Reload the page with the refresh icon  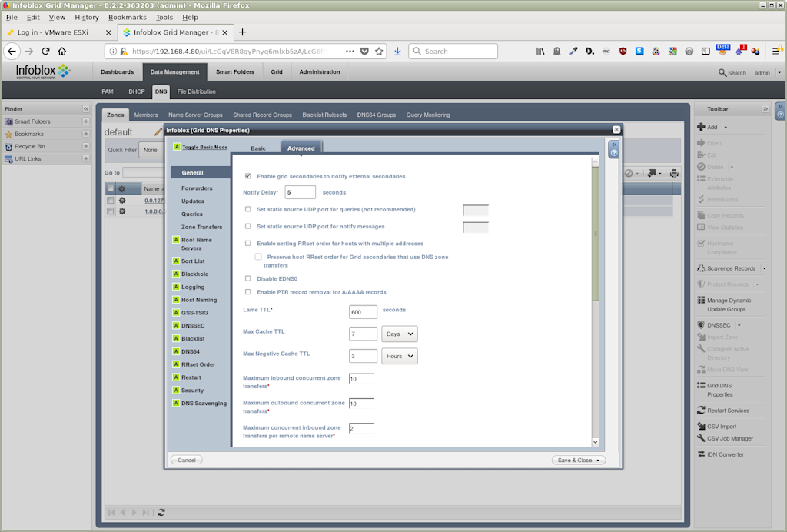coord(45,52)
